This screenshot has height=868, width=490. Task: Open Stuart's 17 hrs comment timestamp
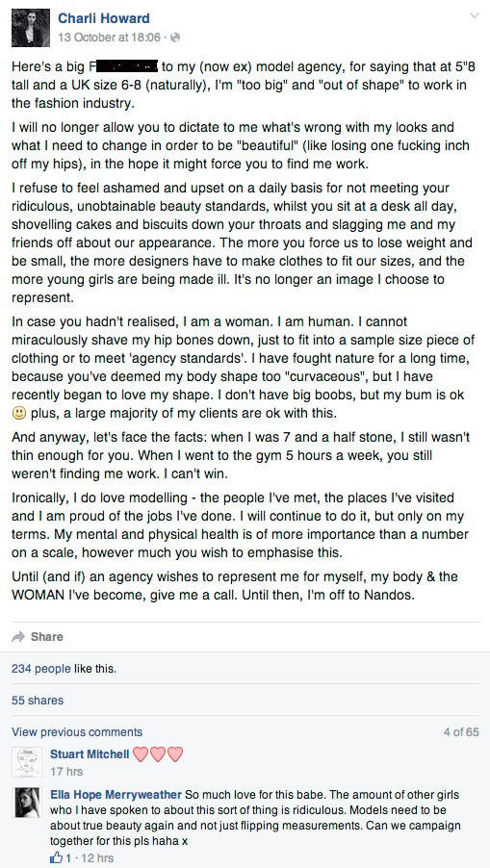coord(65,771)
